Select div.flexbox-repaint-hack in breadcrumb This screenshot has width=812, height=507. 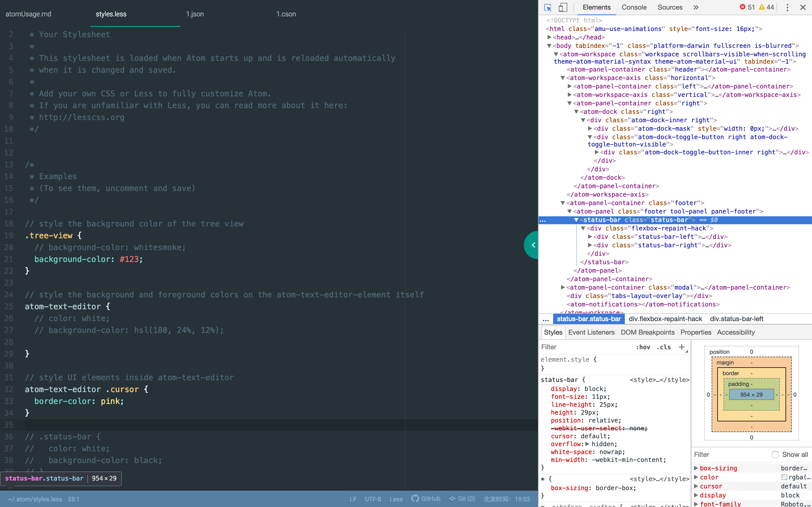click(x=665, y=319)
